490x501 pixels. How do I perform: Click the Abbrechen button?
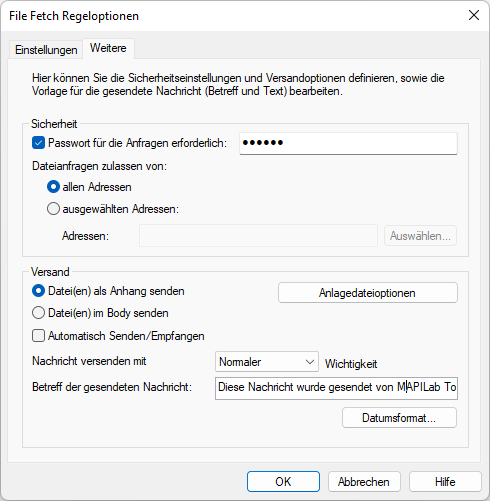[364, 482]
